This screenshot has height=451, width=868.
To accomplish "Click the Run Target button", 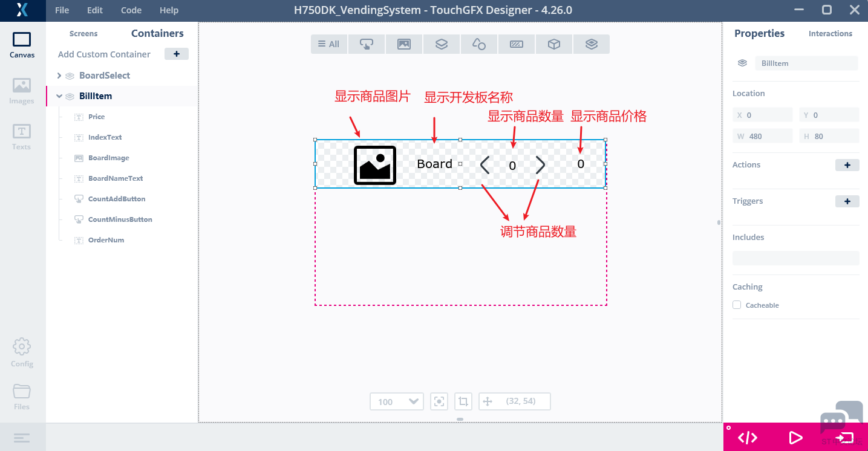I will pyautogui.click(x=844, y=438).
